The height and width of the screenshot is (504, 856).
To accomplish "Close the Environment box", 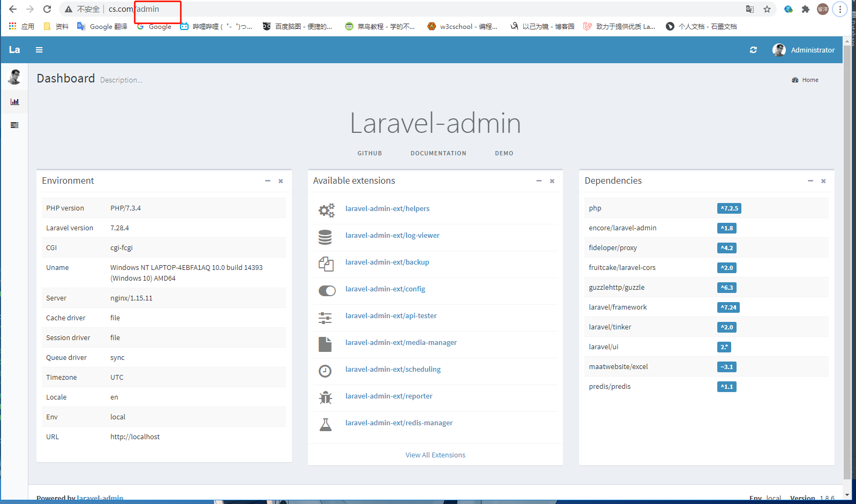I will (281, 181).
